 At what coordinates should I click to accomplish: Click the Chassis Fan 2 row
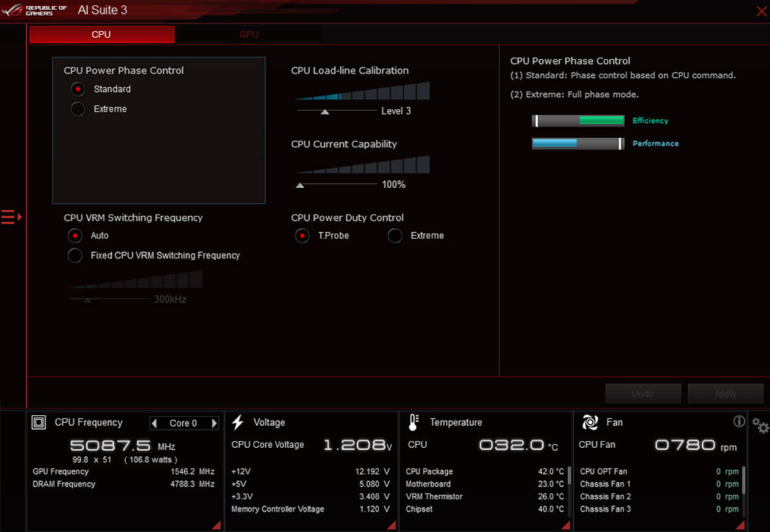(659, 496)
